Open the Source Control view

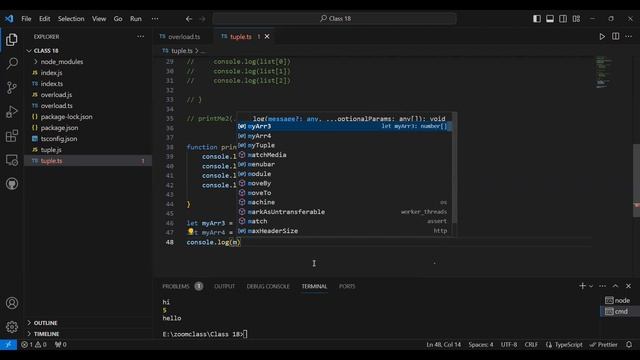[12, 87]
